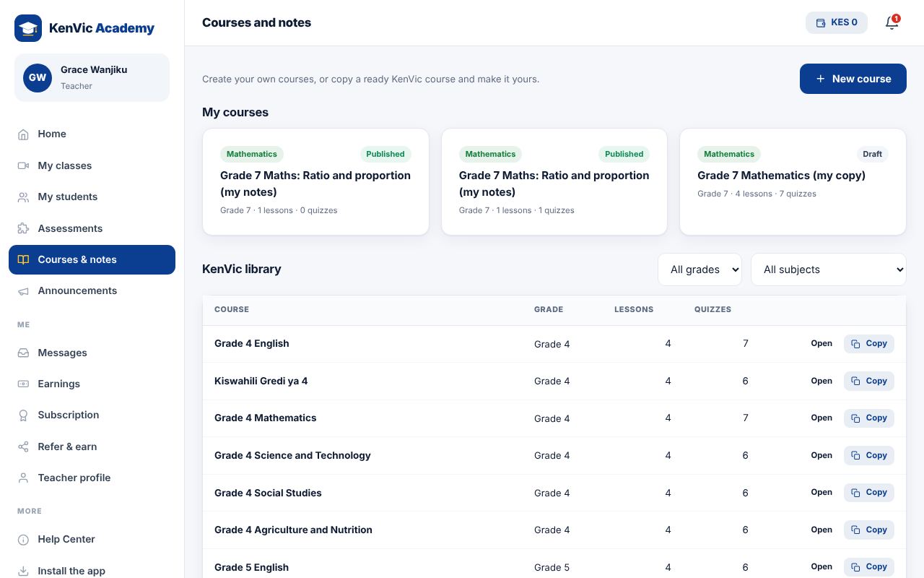The height and width of the screenshot is (578, 924).
Task: Copy the Grade 4 Social Studies course
Action: (869, 493)
